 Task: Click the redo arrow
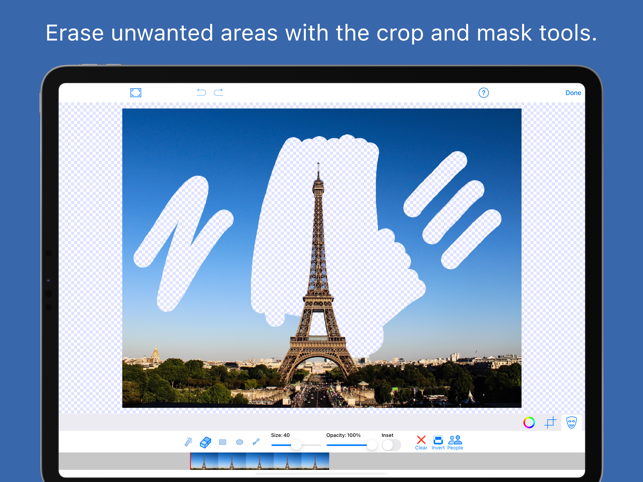coord(219,92)
